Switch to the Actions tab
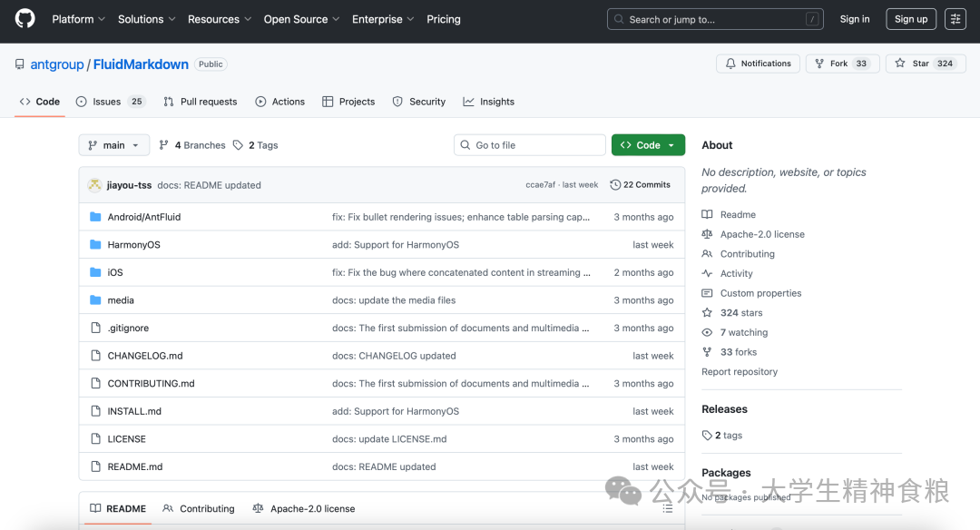 280,102
